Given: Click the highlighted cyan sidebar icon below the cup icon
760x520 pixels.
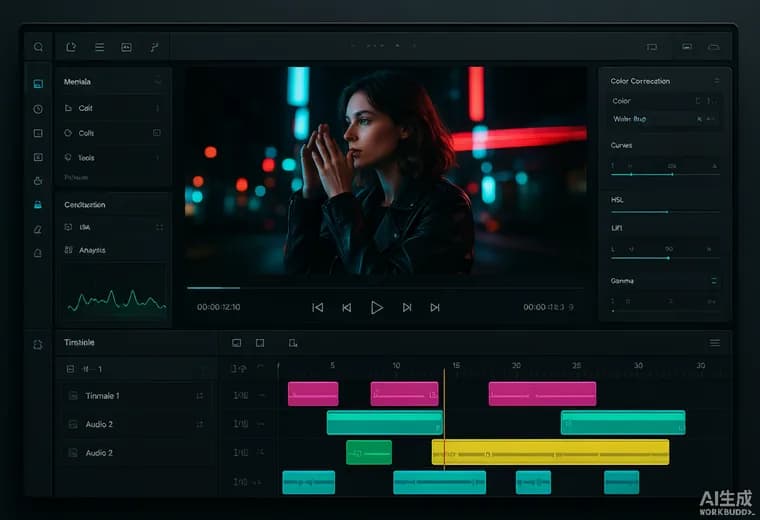Looking at the screenshot, I should [38, 205].
